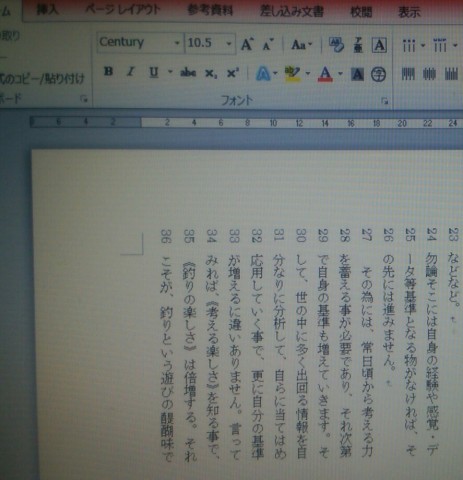Open the フォント dialog launcher
Image resolution: width=463 pixels, height=480 pixels.
click(x=385, y=101)
